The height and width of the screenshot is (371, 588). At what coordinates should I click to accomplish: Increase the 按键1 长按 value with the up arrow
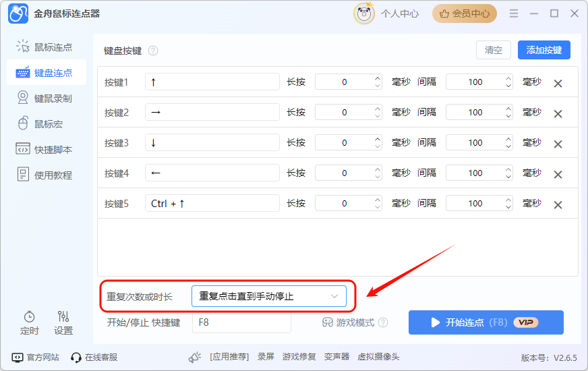(378, 78)
